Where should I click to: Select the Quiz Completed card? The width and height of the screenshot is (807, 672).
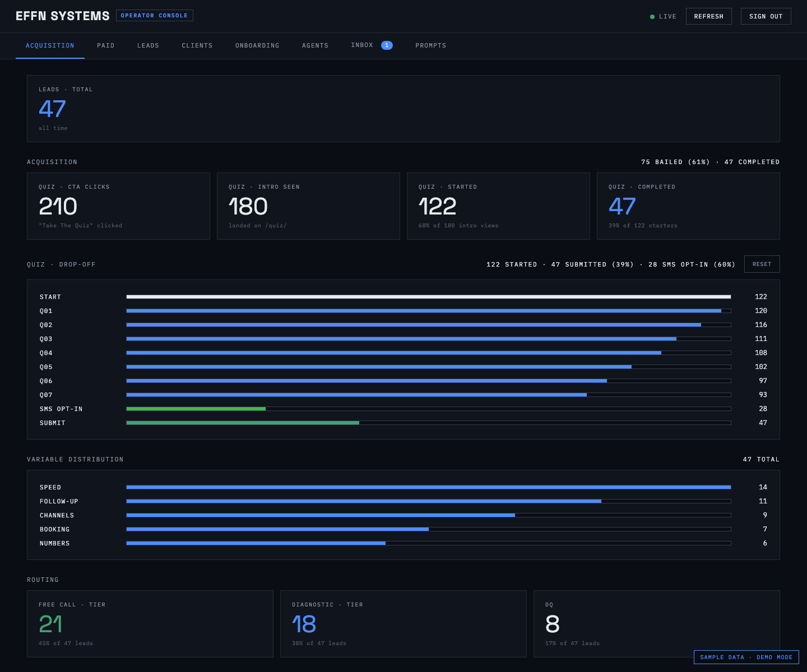(x=688, y=206)
